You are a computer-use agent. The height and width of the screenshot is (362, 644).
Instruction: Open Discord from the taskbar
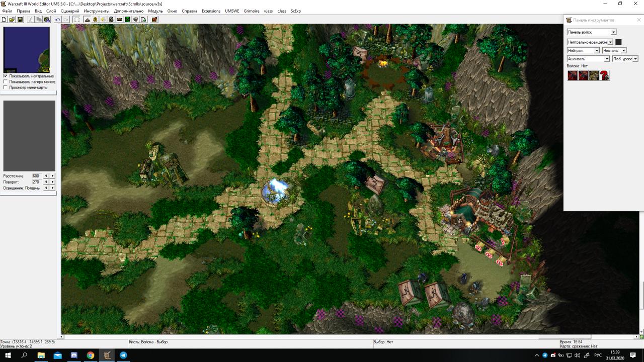(74, 355)
